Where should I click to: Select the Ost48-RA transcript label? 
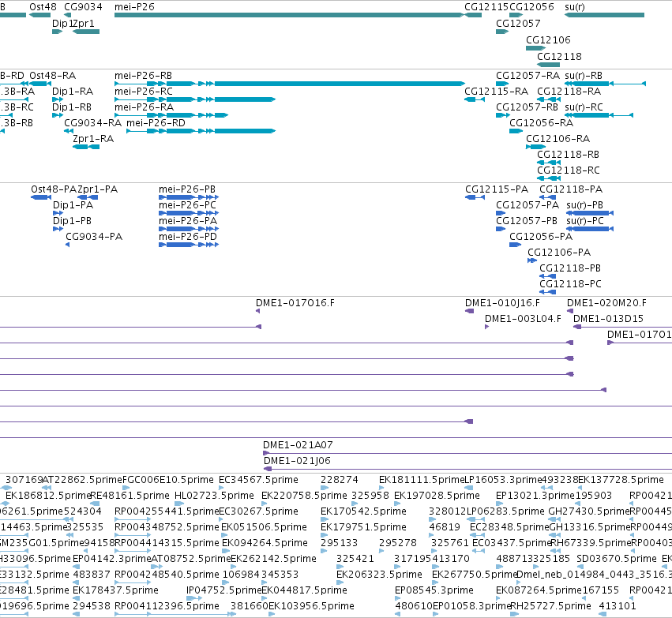click(52, 76)
